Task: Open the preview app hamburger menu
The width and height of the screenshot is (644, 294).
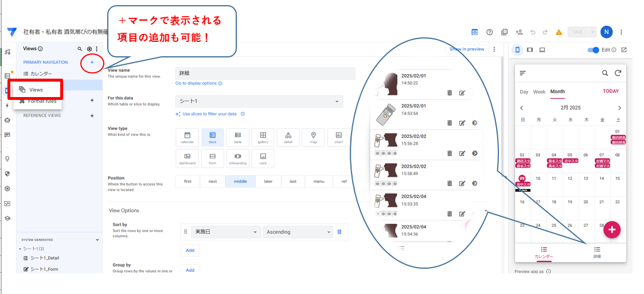Action: click(x=522, y=73)
